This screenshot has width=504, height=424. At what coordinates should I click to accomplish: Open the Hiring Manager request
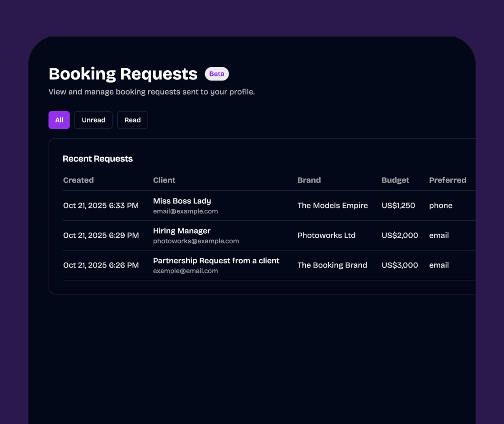182,231
